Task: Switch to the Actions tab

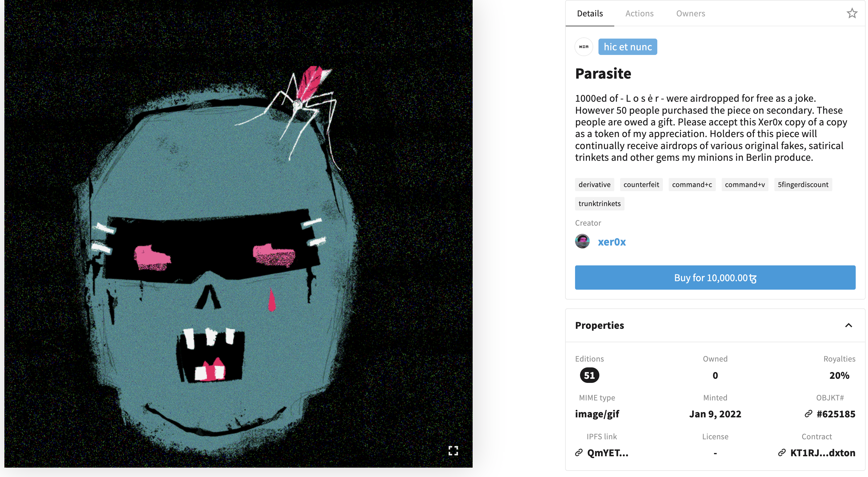Action: (x=639, y=13)
